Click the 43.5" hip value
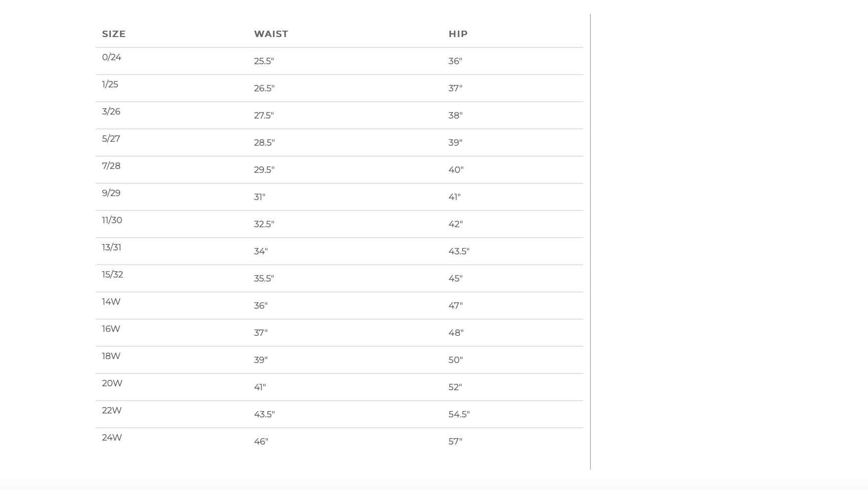The height and width of the screenshot is (490, 868). coord(459,251)
